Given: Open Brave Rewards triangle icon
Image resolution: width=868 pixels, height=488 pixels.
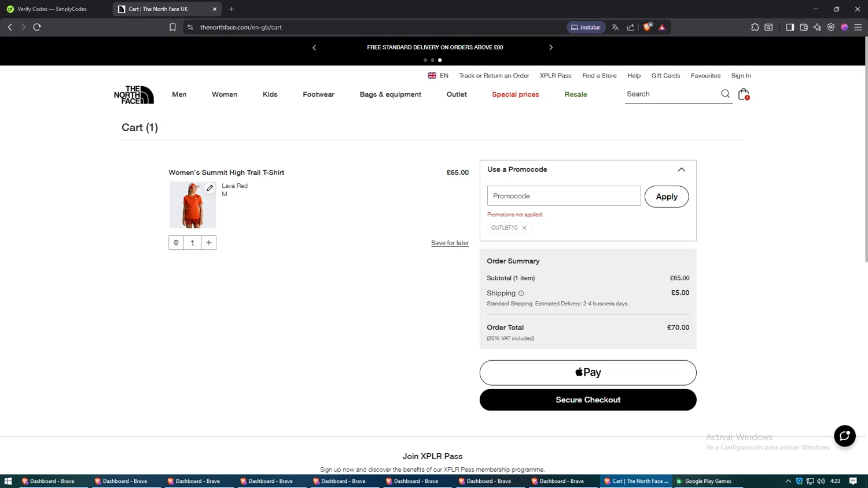Looking at the screenshot, I should pyautogui.click(x=662, y=27).
